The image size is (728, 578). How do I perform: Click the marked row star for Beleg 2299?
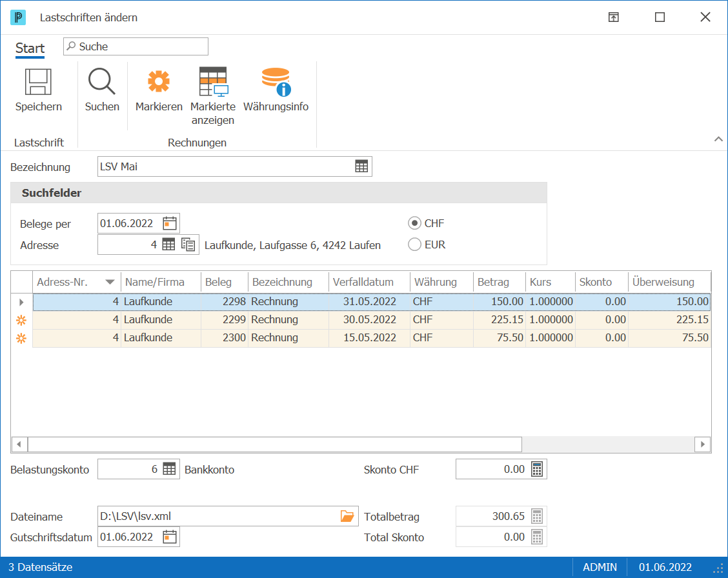click(x=21, y=320)
